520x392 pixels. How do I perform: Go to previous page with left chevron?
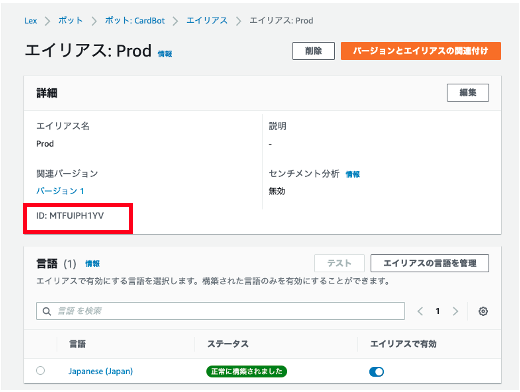[420, 311]
